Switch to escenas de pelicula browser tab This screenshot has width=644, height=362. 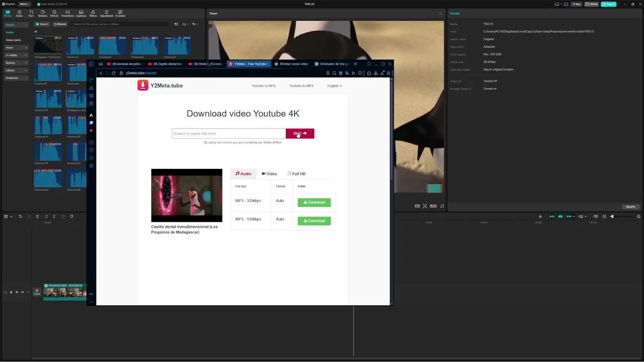(x=125, y=64)
